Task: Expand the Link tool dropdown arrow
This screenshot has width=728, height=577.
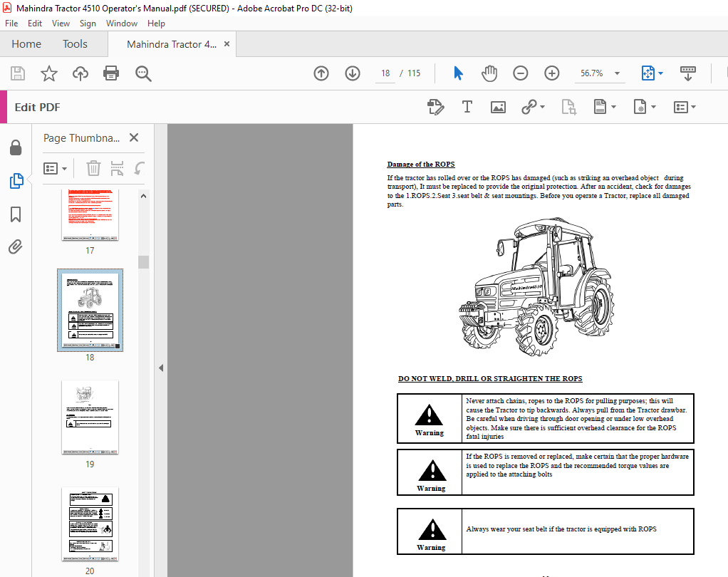Action: (x=542, y=108)
